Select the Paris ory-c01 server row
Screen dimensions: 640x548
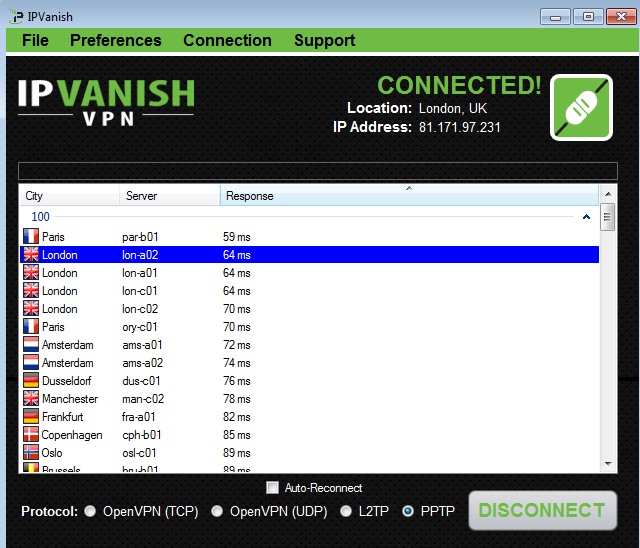(x=309, y=326)
